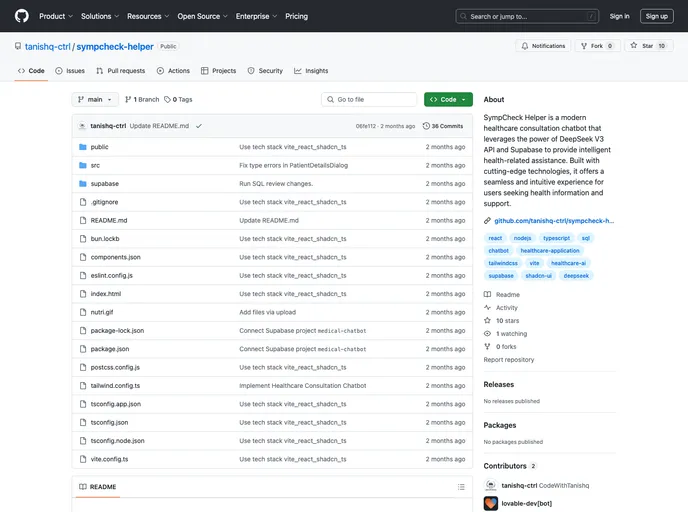The image size is (688, 512).
Task: Click the Sign in link
Action: (x=619, y=16)
